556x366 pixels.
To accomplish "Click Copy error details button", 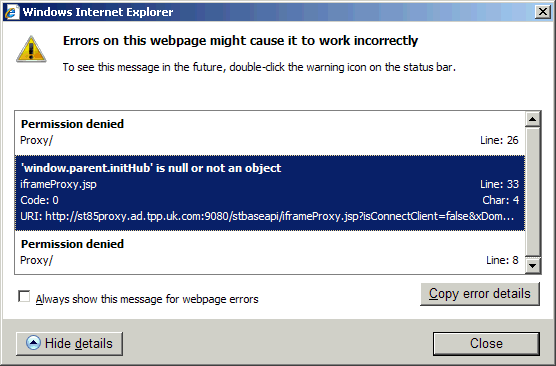I will (x=480, y=294).
